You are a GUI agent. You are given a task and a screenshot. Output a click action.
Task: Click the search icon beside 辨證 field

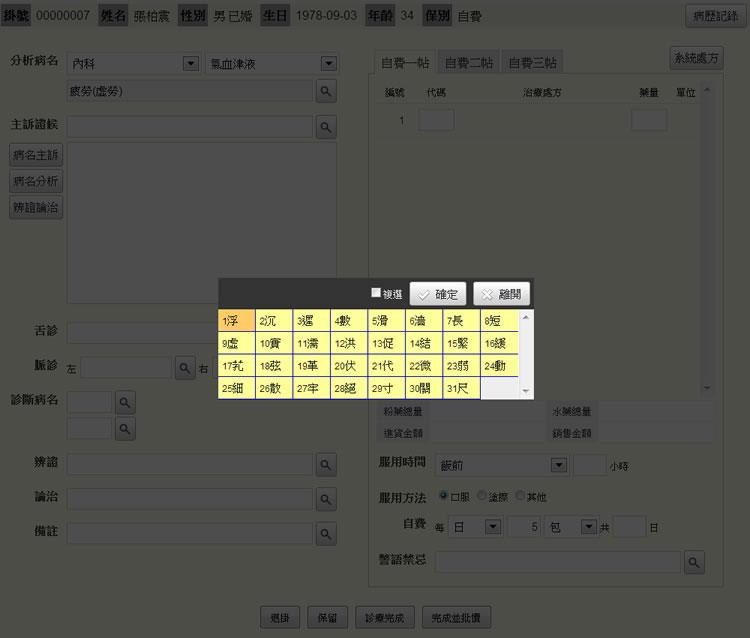click(x=326, y=465)
